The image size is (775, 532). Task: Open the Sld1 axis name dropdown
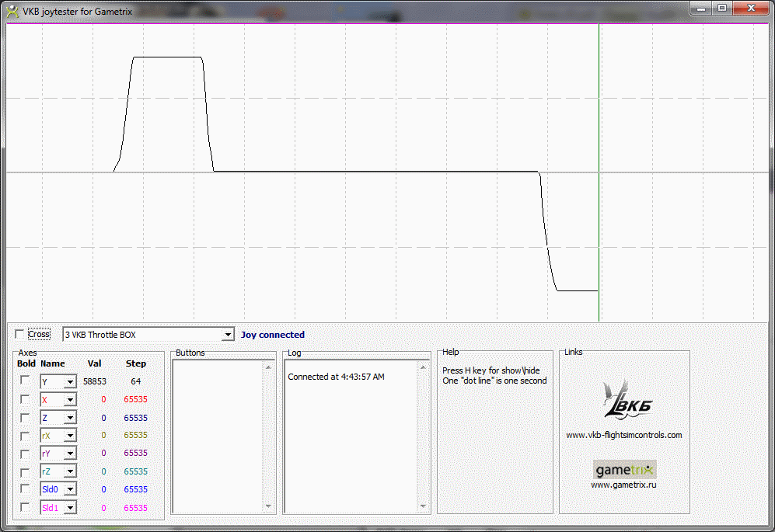[70, 508]
